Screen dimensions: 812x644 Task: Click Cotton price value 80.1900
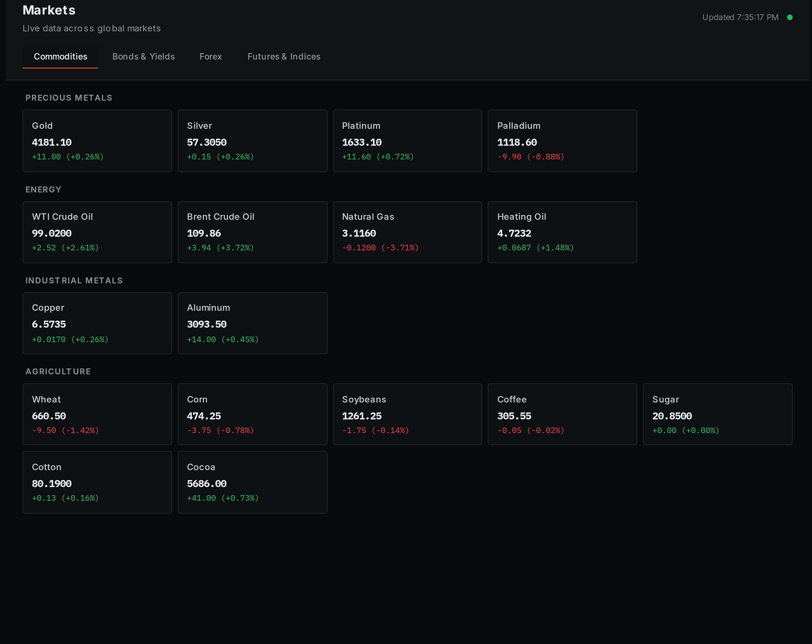pyautogui.click(x=52, y=484)
